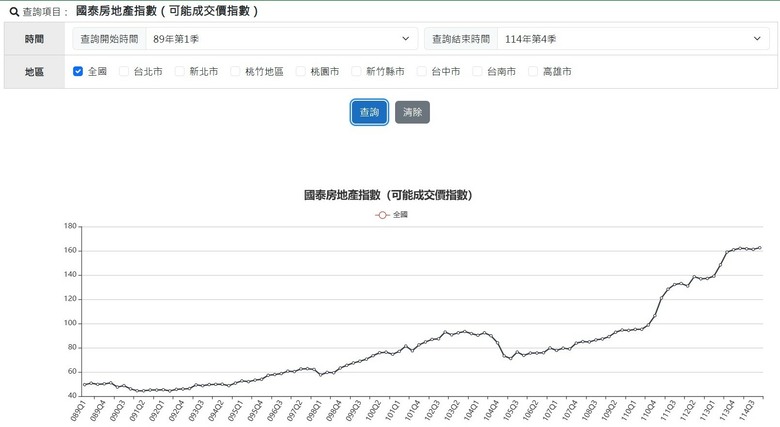
Task: Click the 114Q3 x-axis label
Action: [x=747, y=411]
